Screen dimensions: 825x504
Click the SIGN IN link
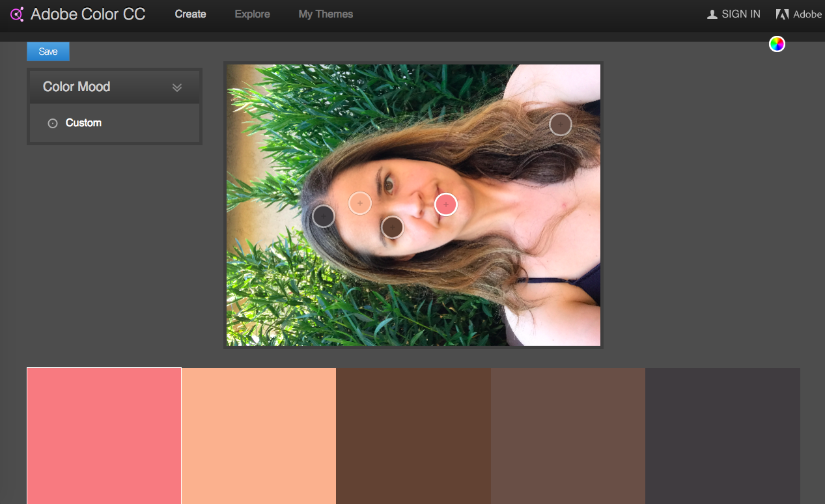point(740,14)
